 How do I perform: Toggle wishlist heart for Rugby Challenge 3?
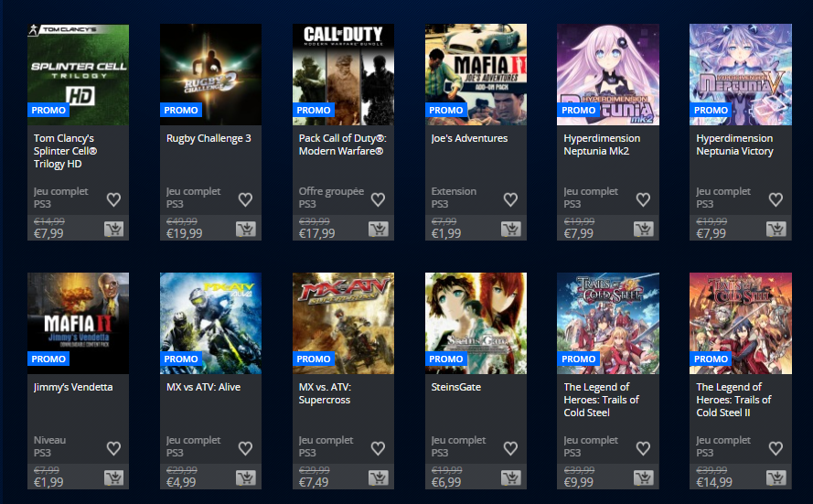[x=245, y=199]
